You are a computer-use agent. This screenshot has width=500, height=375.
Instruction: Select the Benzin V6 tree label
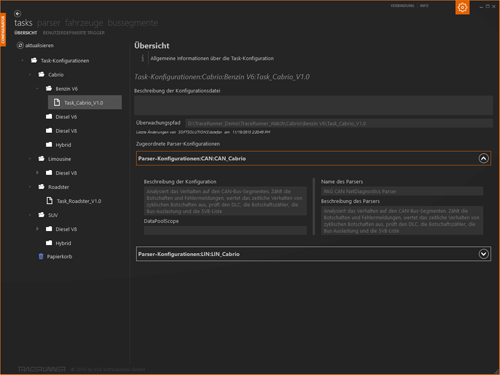[67, 89]
